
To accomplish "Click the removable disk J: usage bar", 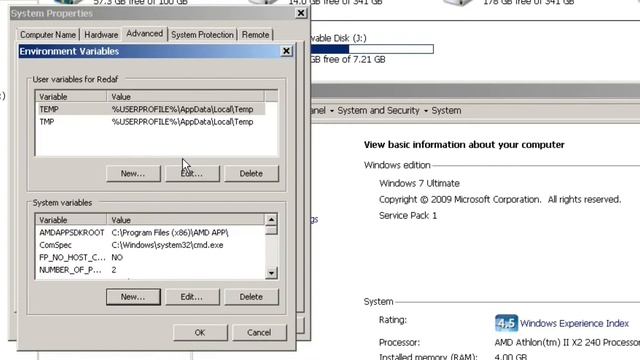I will coord(372,49).
